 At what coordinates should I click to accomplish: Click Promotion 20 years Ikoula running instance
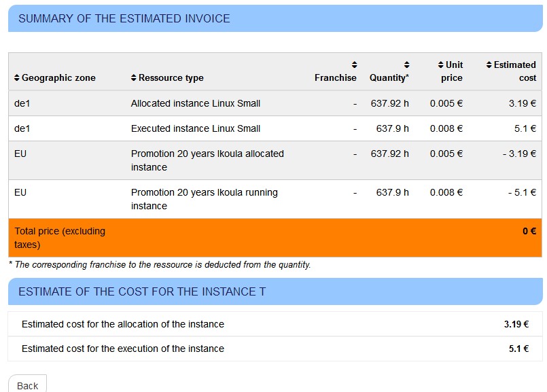pos(204,199)
